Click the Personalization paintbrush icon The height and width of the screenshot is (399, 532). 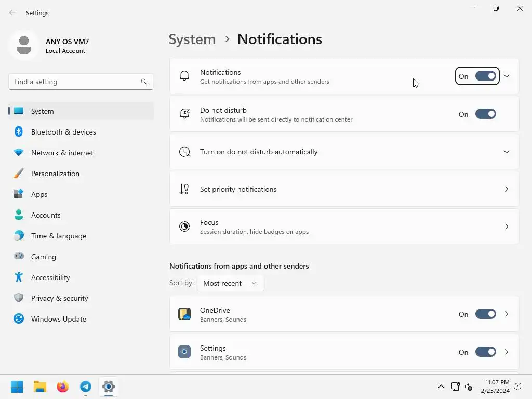tap(19, 174)
